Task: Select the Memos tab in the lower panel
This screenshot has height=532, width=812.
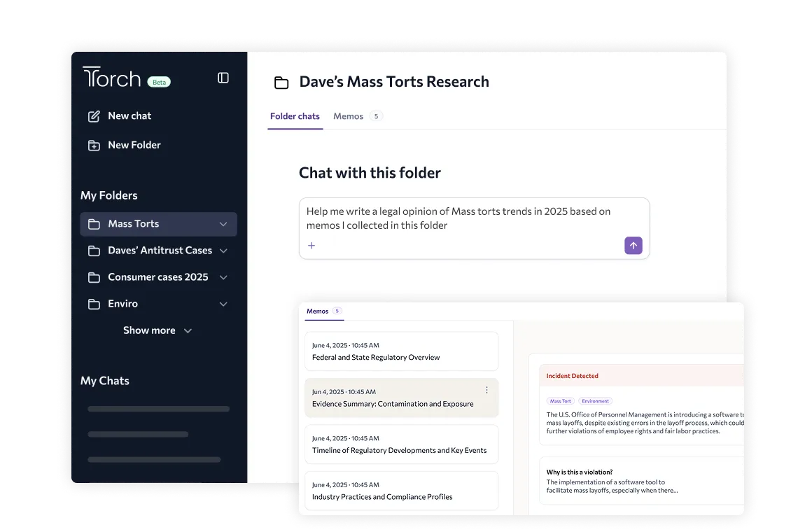Action: (x=324, y=311)
